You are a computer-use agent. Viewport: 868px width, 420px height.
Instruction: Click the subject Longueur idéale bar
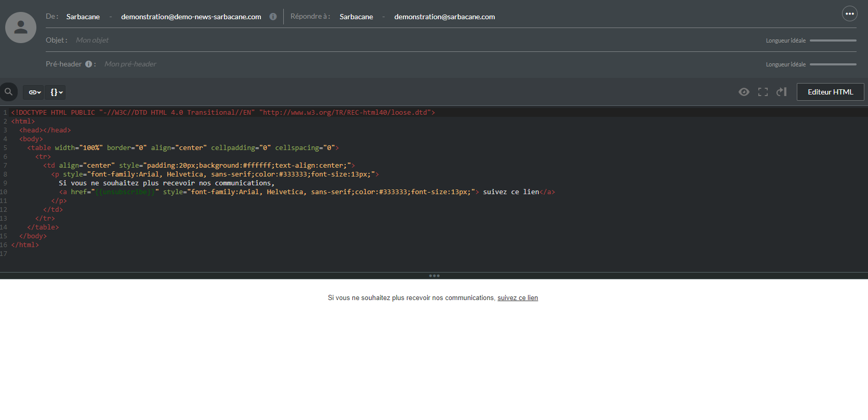click(x=833, y=40)
